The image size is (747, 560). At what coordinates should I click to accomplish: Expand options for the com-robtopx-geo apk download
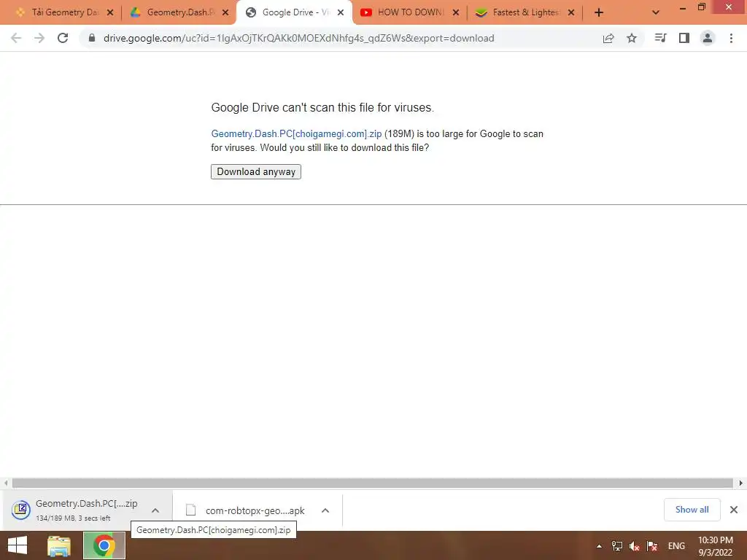click(325, 510)
